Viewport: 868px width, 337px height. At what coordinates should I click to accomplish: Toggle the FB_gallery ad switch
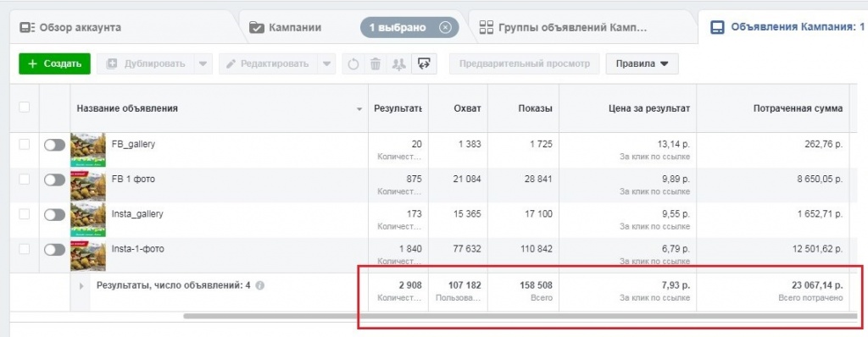tap(54, 145)
